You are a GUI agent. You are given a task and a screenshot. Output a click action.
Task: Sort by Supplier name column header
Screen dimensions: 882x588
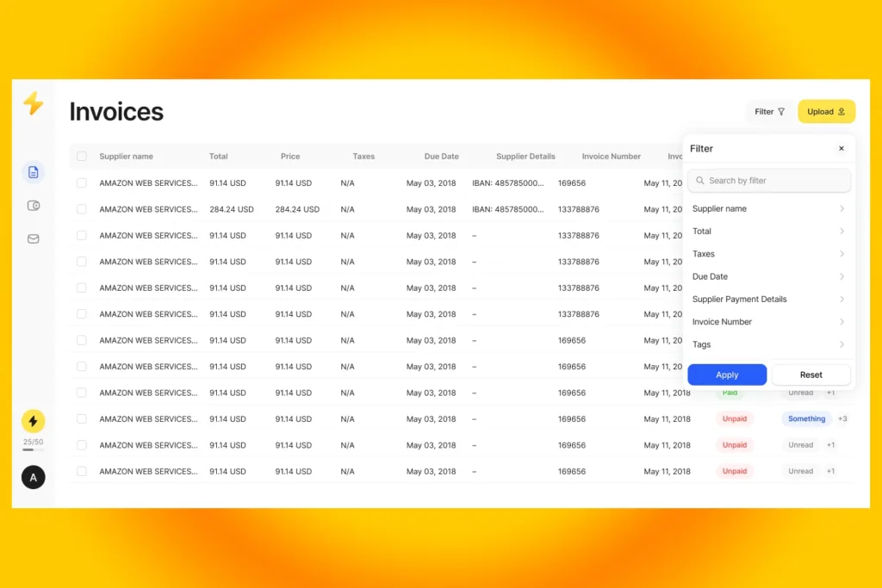pos(126,157)
